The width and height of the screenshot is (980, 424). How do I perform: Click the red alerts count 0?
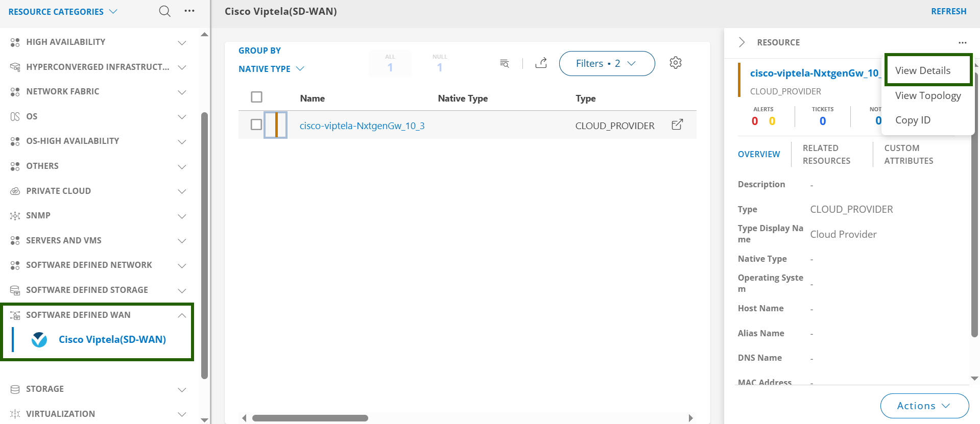click(755, 121)
